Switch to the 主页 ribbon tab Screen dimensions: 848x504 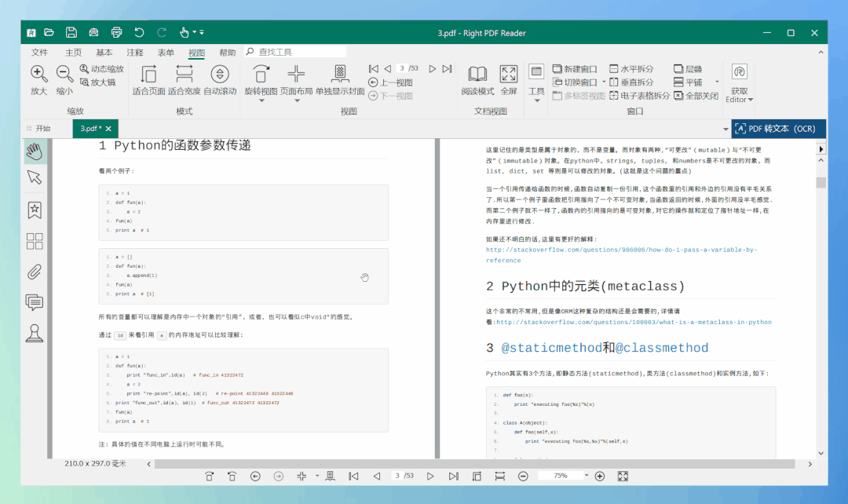coord(73,53)
